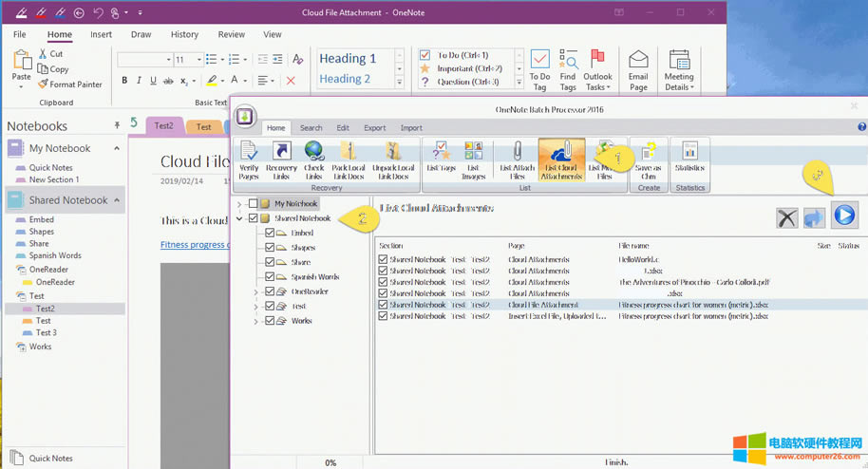Switch to the Export tab
Screen dimensions: 868x469
point(374,128)
